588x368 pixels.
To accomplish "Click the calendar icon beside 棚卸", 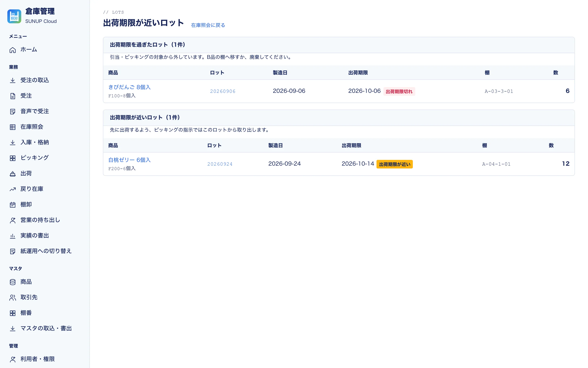I will click(13, 205).
